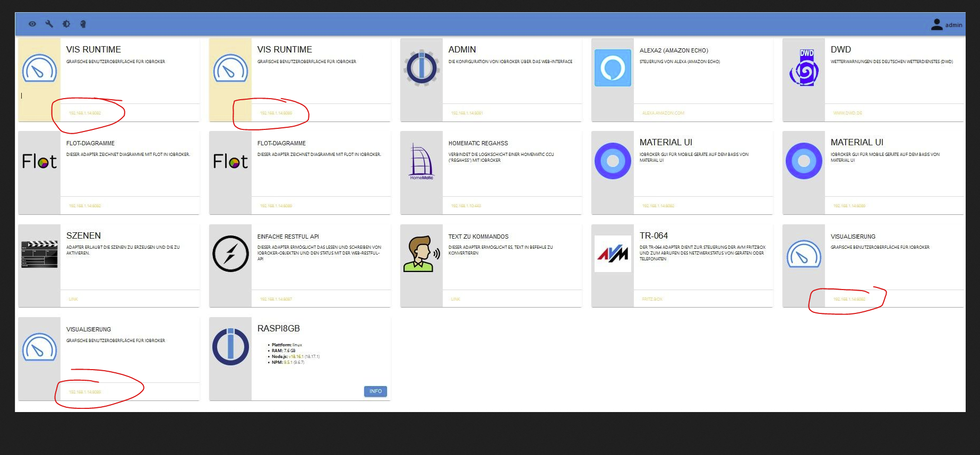
Task: Click the TR-064 card title
Action: (654, 235)
